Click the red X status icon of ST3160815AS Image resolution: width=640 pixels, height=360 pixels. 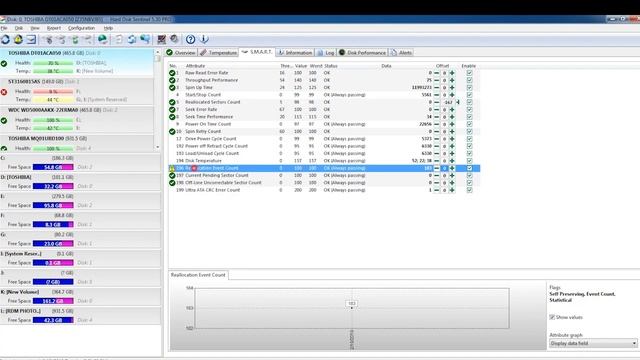click(4, 92)
